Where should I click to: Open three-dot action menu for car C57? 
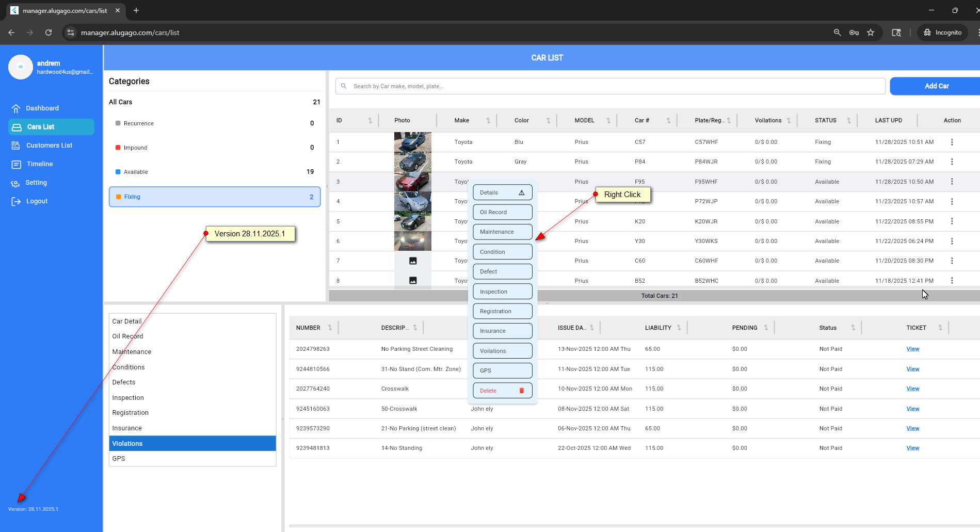[x=952, y=142]
